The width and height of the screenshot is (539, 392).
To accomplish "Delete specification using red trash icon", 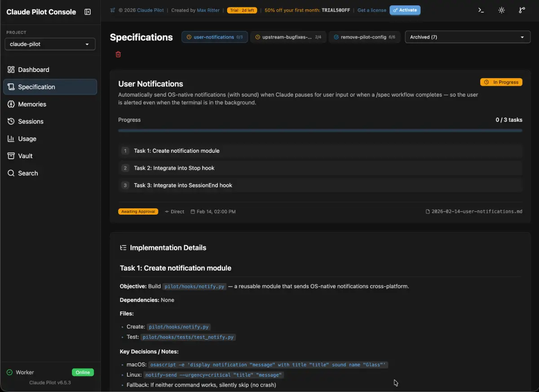I will (x=118, y=54).
